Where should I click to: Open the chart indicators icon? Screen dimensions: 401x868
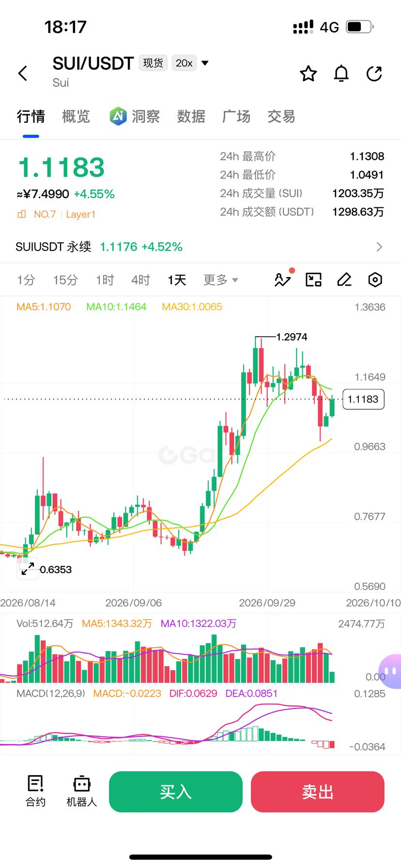(x=283, y=279)
